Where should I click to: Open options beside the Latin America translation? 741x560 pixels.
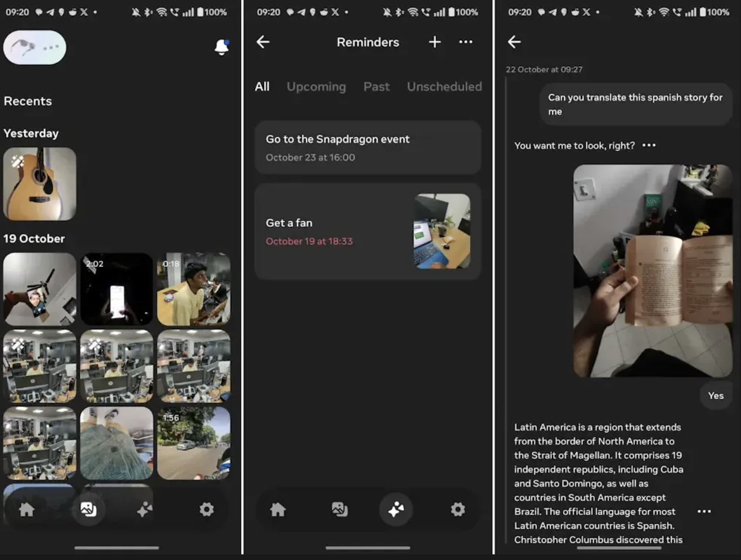(704, 511)
